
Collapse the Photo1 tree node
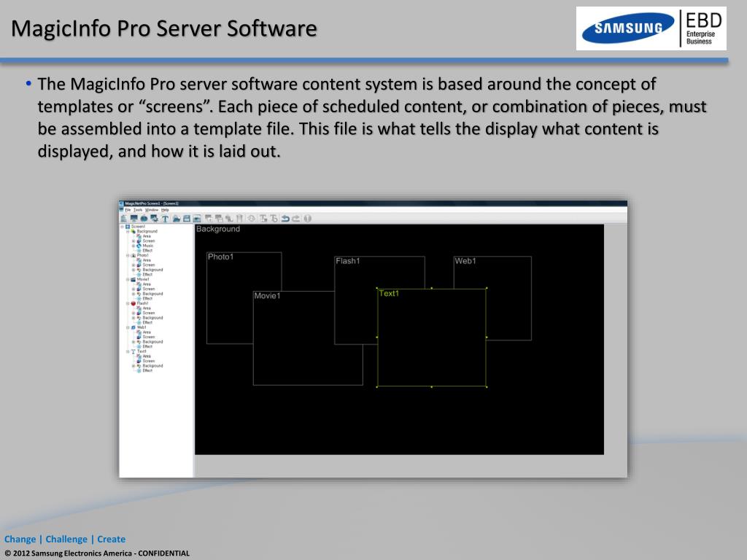point(128,255)
